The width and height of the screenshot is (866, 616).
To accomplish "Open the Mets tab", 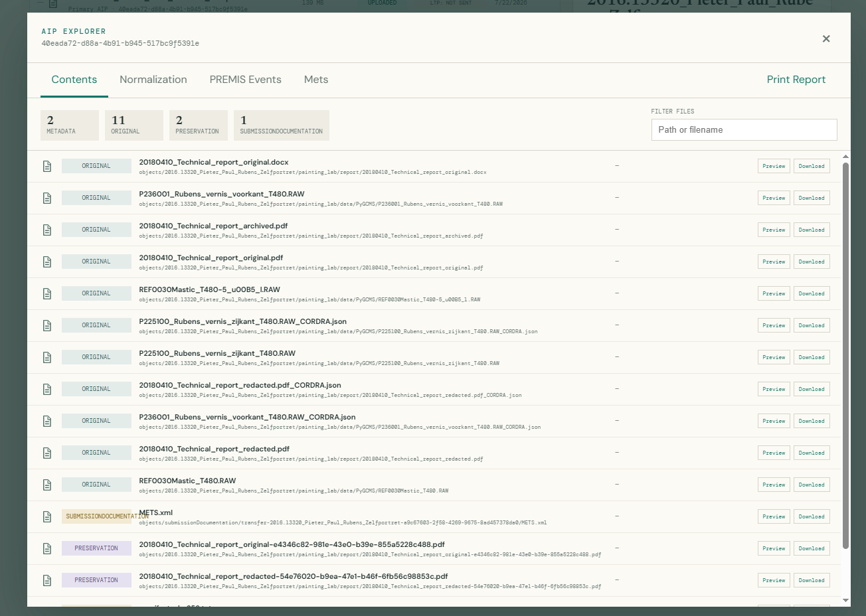I will coord(316,80).
